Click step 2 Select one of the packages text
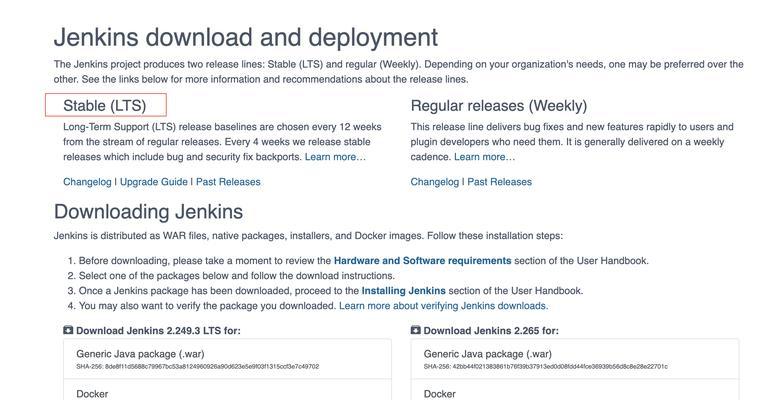 (236, 276)
